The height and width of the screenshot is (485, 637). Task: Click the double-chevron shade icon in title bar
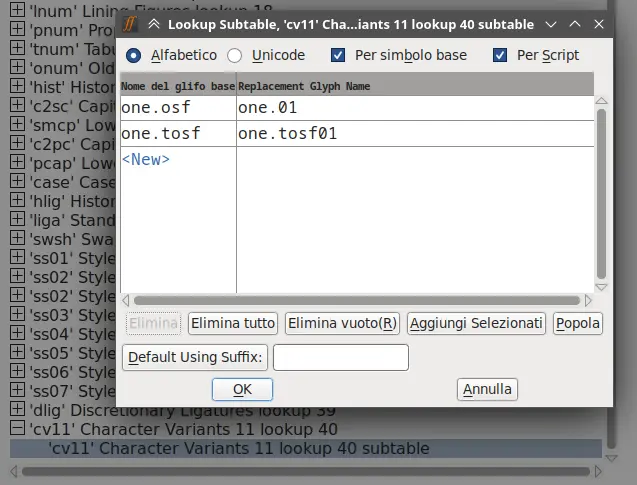click(x=154, y=24)
